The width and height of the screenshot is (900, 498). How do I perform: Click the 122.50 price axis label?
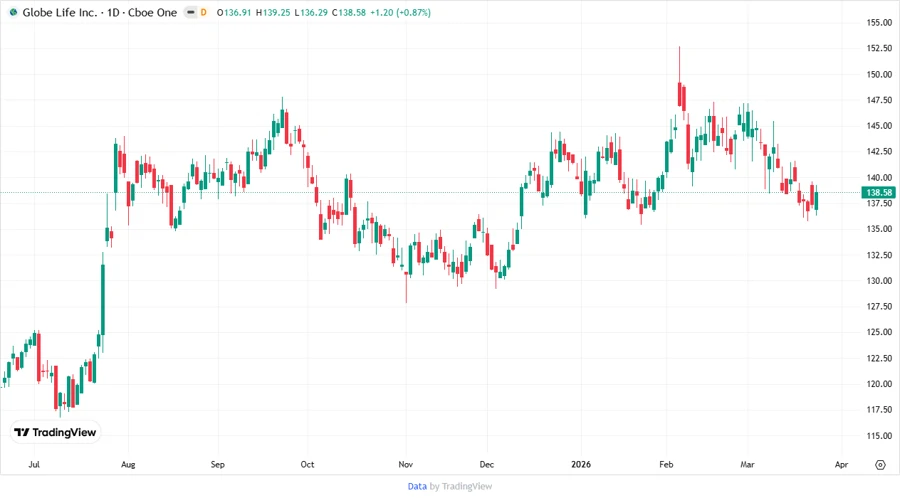[x=879, y=358]
